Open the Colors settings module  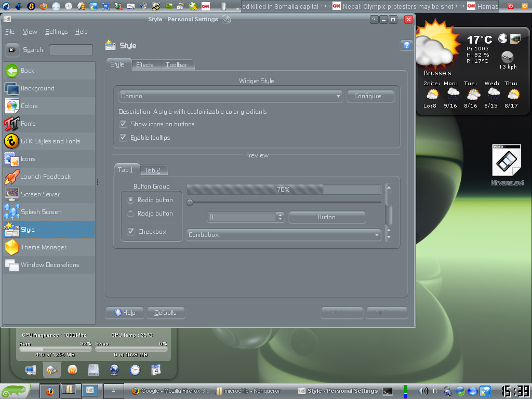[x=49, y=106]
